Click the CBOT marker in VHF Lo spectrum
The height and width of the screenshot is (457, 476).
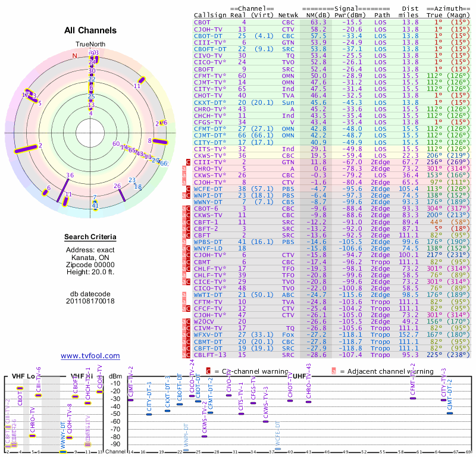(x=20, y=389)
